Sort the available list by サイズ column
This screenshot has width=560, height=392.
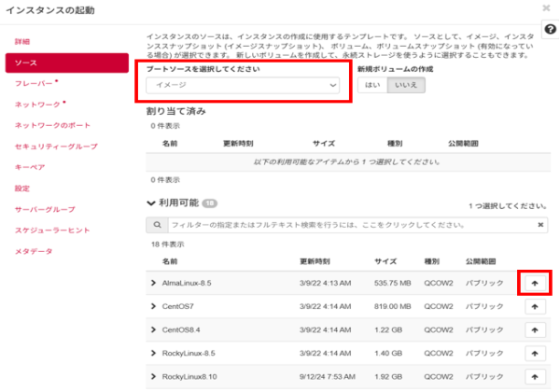385,261
